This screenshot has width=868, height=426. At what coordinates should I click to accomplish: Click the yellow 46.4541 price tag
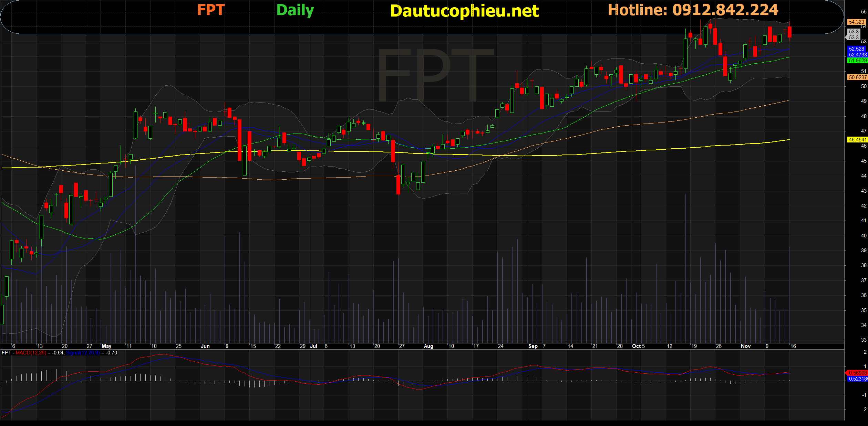click(857, 140)
